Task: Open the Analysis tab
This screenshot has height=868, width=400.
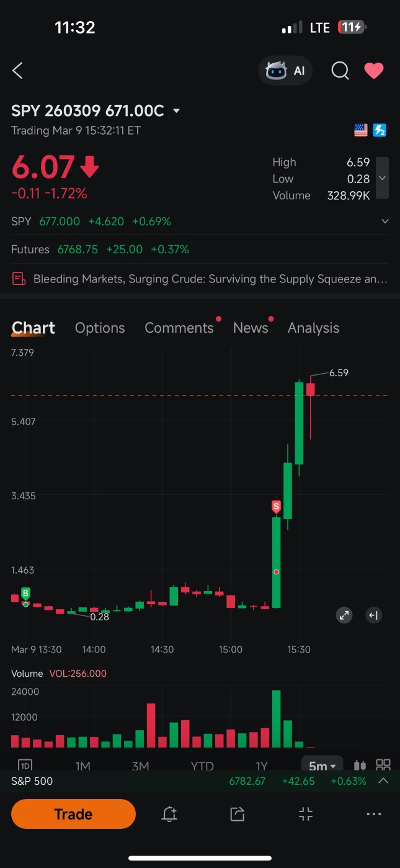Action: (313, 328)
